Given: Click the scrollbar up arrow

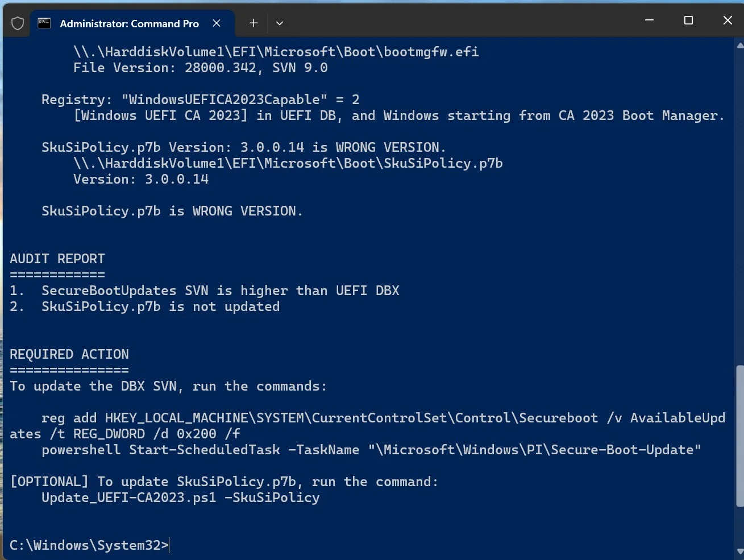Looking at the screenshot, I should (739, 45).
